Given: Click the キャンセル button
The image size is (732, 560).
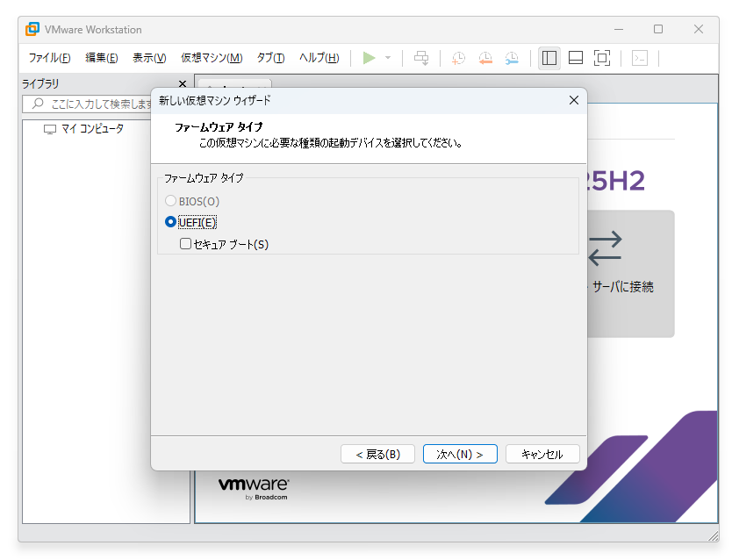Looking at the screenshot, I should point(542,454).
